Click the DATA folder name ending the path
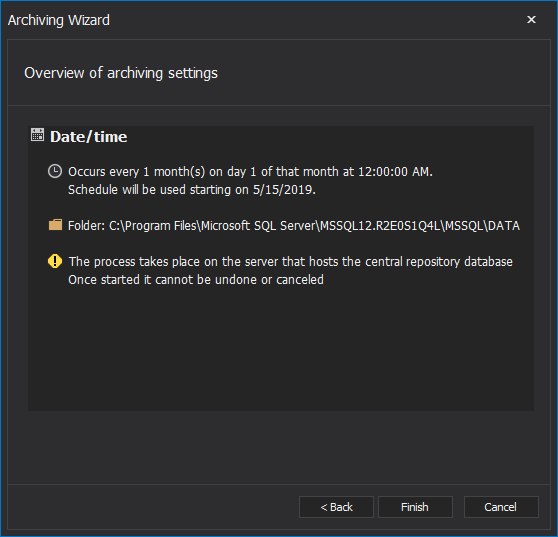 coord(504,226)
